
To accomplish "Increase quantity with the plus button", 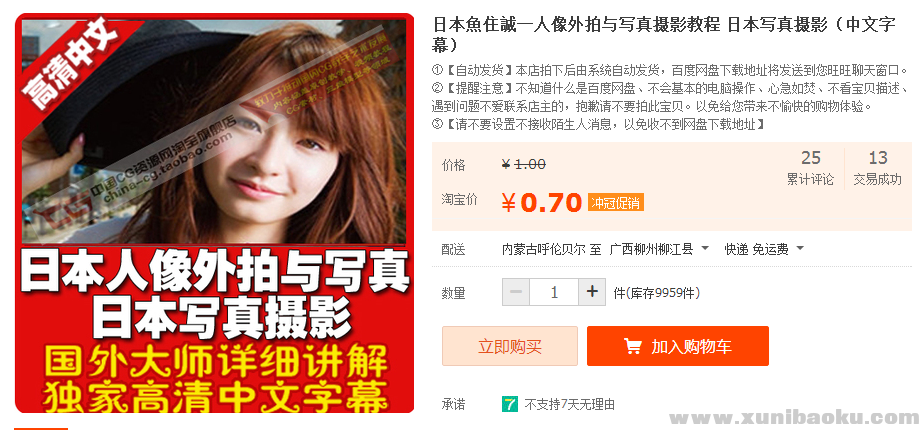I will [592, 292].
